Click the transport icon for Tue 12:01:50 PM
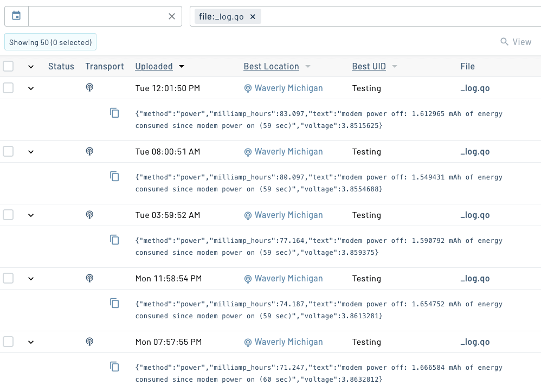Image resolution: width=541 pixels, height=392 pixels. (89, 87)
